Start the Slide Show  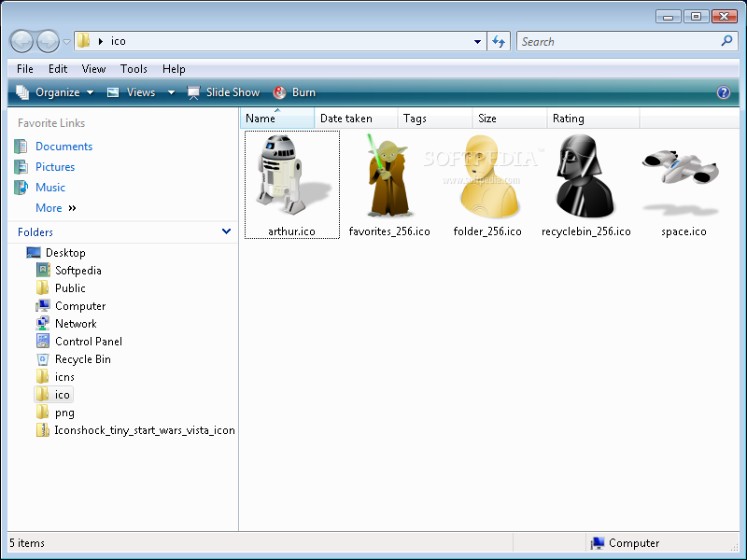[x=223, y=92]
